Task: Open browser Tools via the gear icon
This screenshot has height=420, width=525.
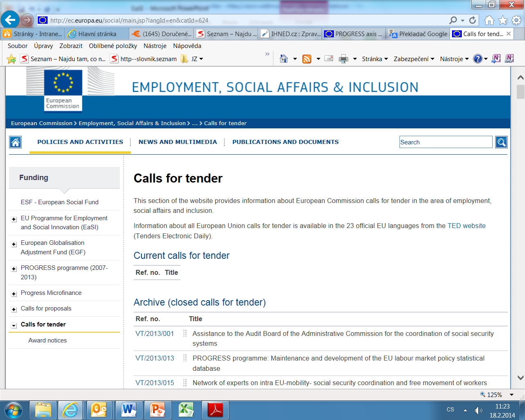Action: pos(516,20)
